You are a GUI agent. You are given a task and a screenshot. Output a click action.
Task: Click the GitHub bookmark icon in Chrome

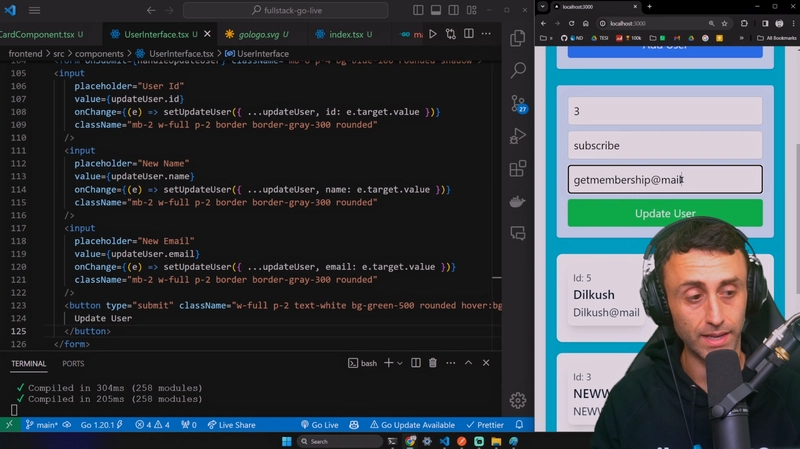click(564, 38)
